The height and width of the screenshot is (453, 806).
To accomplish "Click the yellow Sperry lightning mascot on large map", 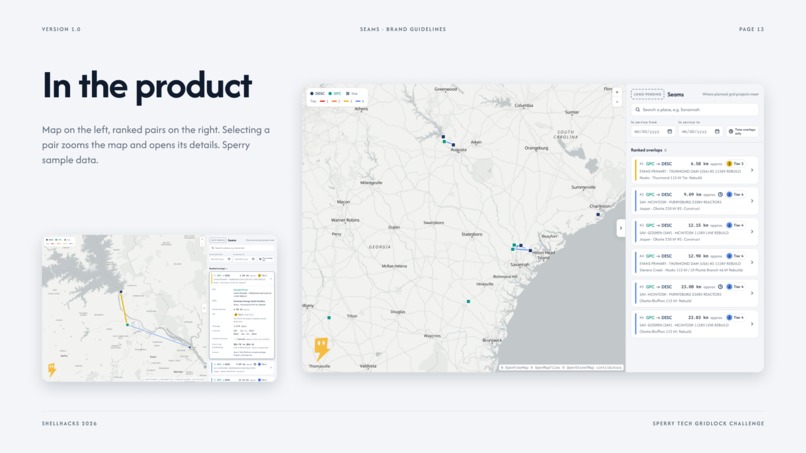I will (322, 349).
